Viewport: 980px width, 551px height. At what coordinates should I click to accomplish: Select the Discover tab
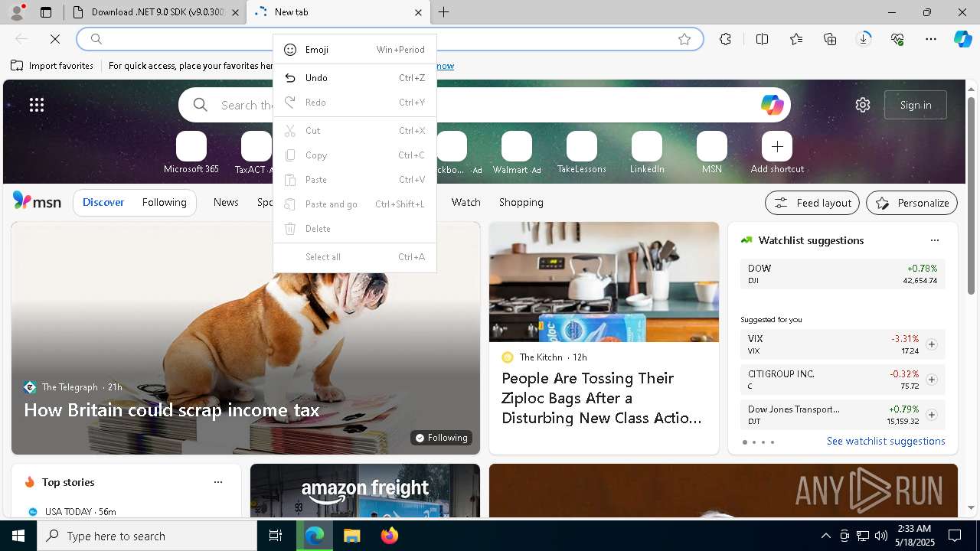pos(103,202)
